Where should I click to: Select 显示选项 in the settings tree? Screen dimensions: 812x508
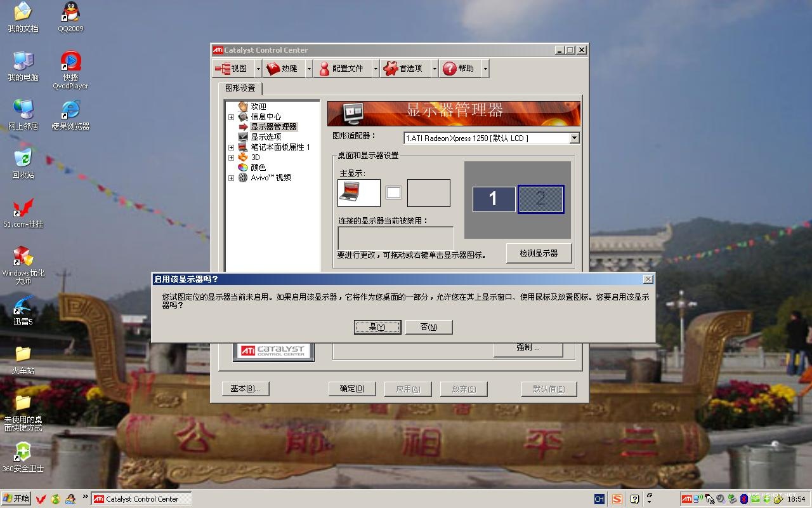coord(265,137)
